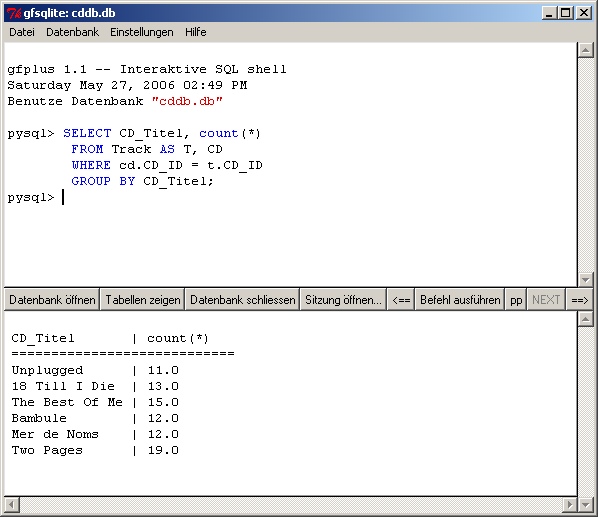598x517 pixels.
Task: Click Datenbank schliessen button
Action: pos(243,300)
